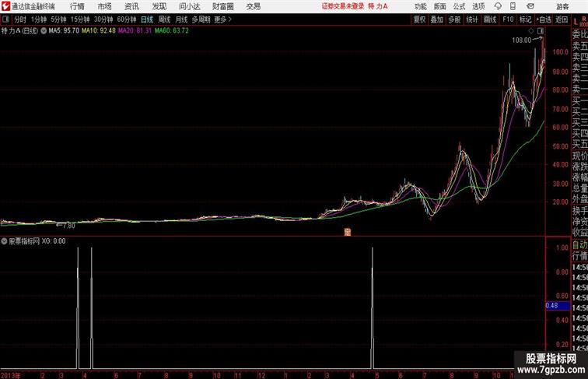Click the 108.00 high price label
Viewport: 588px width, 379px height.
[522, 40]
